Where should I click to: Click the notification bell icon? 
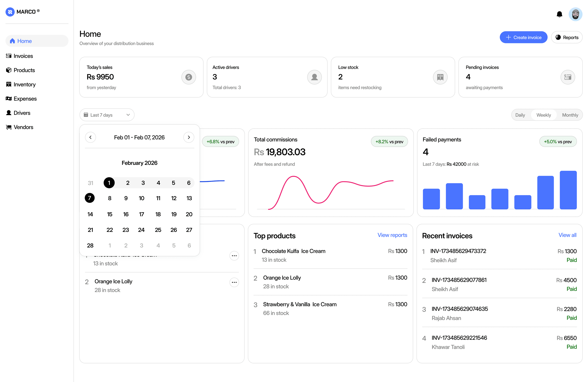[559, 14]
